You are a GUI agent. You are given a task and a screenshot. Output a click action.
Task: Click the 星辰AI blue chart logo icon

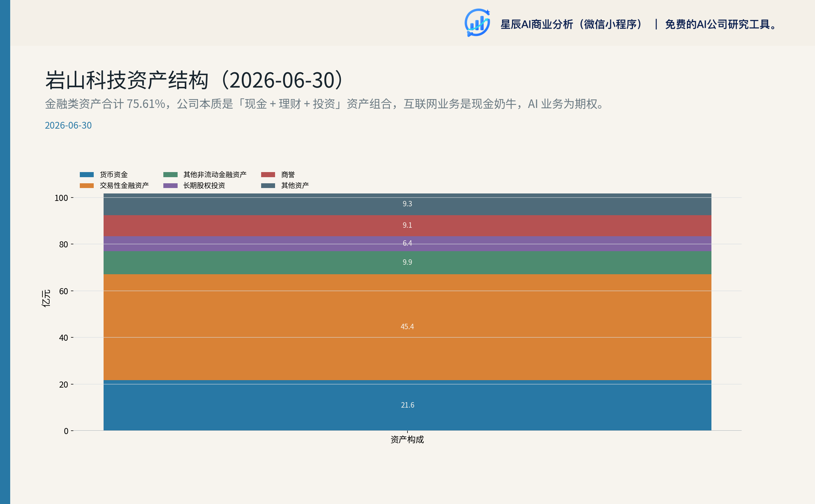pyautogui.click(x=477, y=23)
